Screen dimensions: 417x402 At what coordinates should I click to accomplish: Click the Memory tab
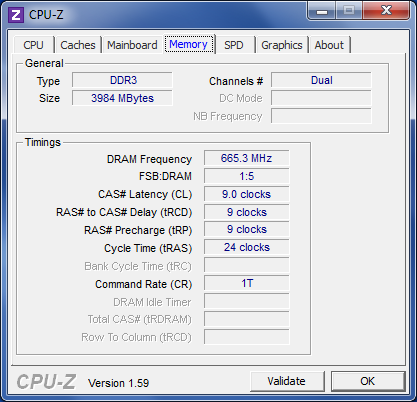(x=189, y=44)
